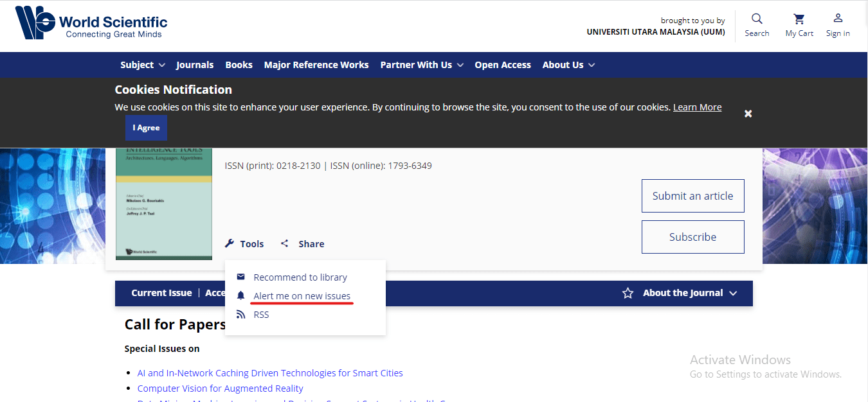Image resolution: width=868 pixels, height=402 pixels.
Task: Expand About the Journal dropdown
Action: tap(690, 293)
